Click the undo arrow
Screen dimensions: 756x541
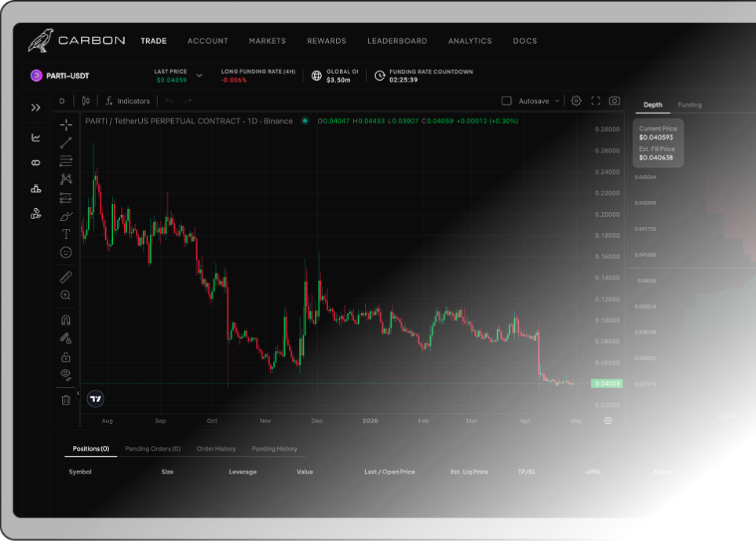pyautogui.click(x=169, y=101)
